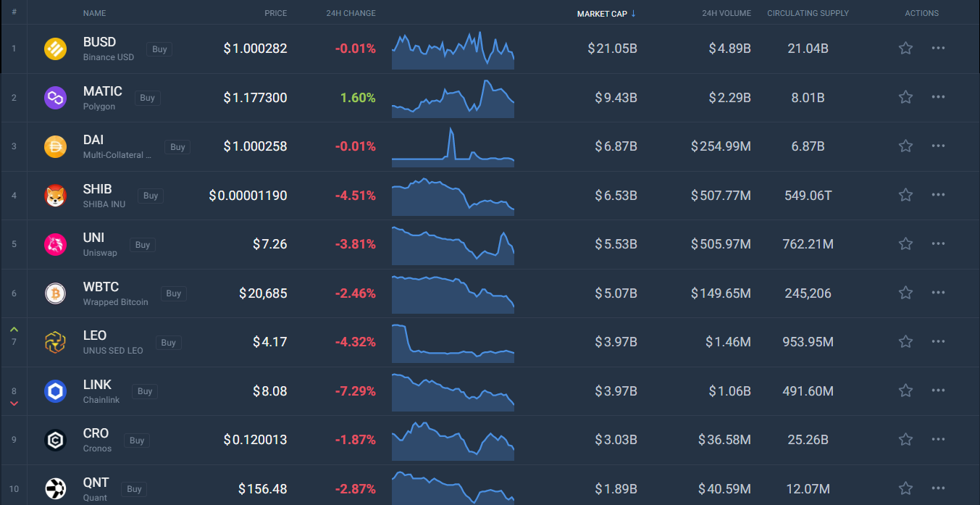Open the BUSD price sparkline chart
The image size is (980, 505).
[453, 50]
